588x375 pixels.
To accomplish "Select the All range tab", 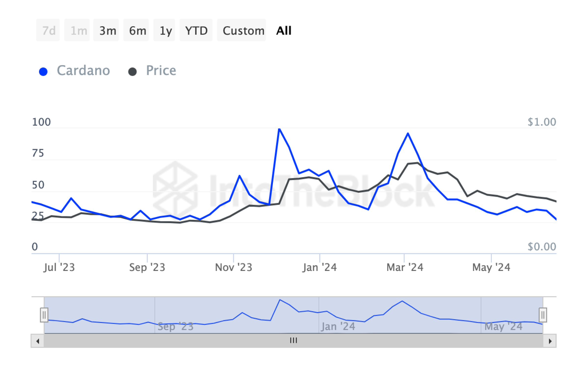I will pyautogui.click(x=284, y=31).
